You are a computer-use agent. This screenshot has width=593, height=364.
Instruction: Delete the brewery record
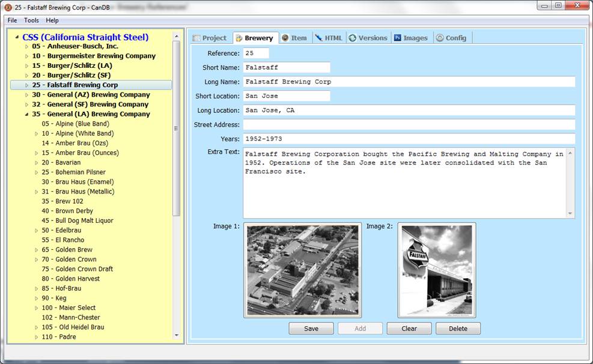click(458, 329)
